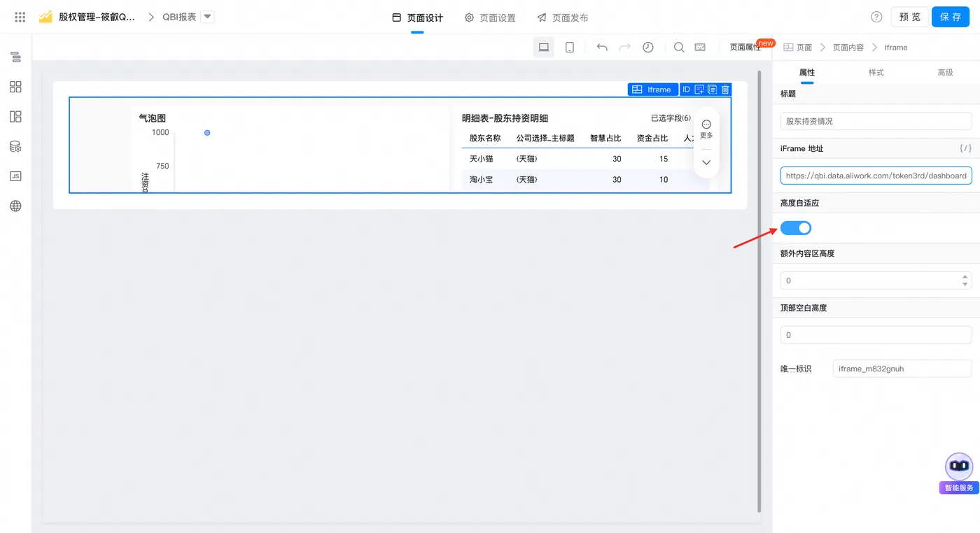Switch to desktop preview mode
This screenshot has height=533, width=980.
(x=543, y=47)
